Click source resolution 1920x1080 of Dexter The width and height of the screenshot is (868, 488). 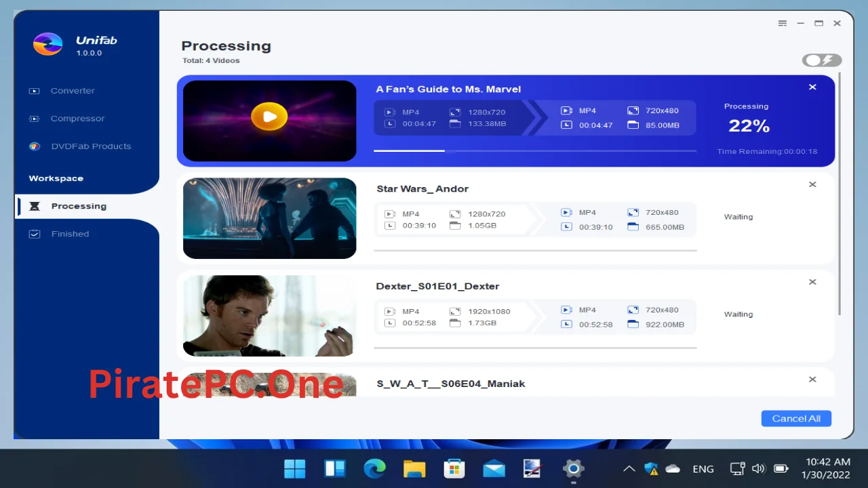(x=489, y=312)
